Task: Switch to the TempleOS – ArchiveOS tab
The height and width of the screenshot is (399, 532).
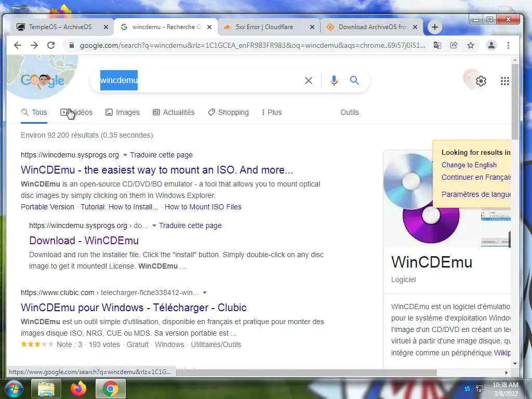Action: [60, 27]
